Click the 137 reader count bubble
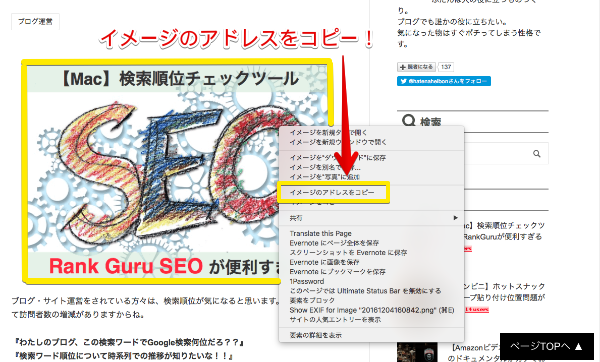The image size is (600, 362). (446, 67)
